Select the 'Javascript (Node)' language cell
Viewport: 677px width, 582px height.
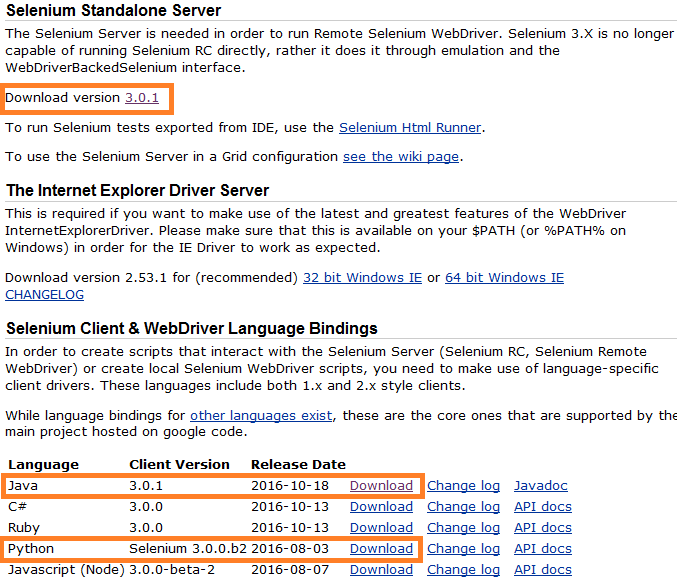coord(66,570)
